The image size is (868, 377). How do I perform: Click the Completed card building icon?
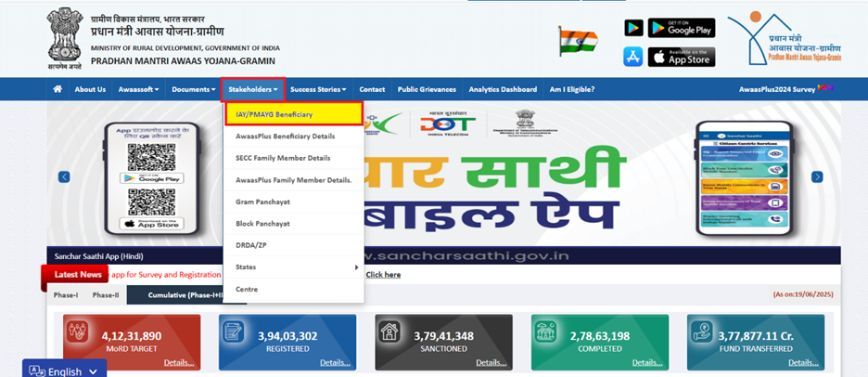(x=546, y=331)
